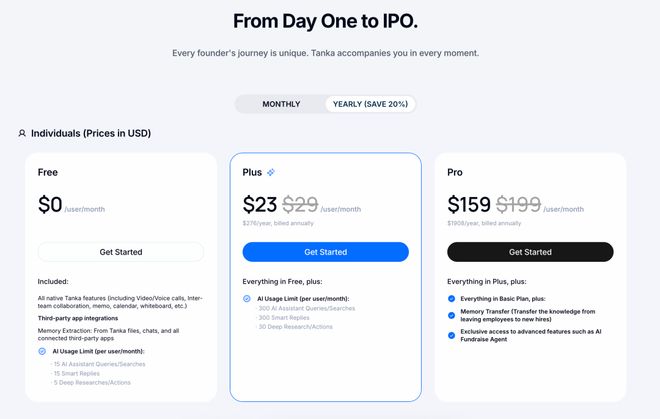Click the $23 Plus plan price
This screenshot has width=660, height=419.
pyautogui.click(x=260, y=205)
